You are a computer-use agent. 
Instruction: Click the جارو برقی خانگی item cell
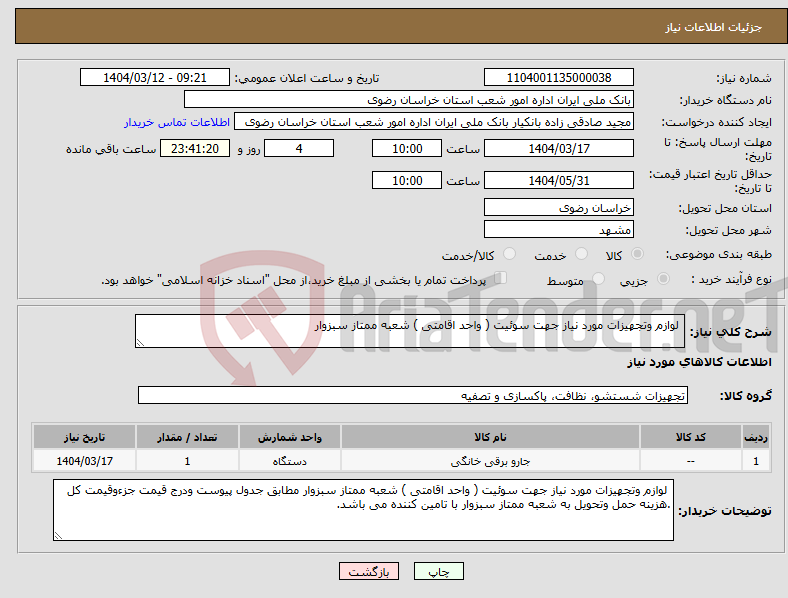pos(490,461)
